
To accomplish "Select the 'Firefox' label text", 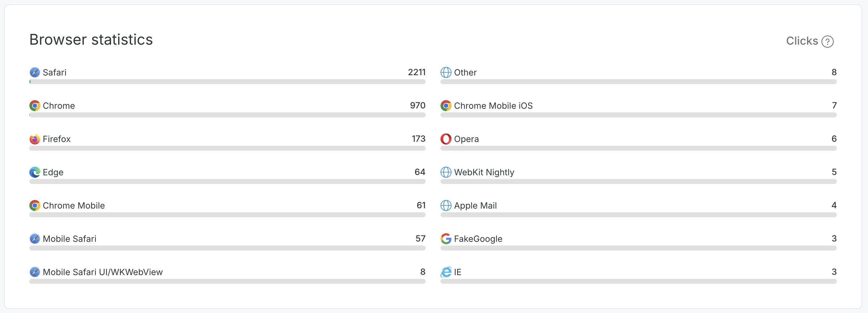I will point(57,139).
